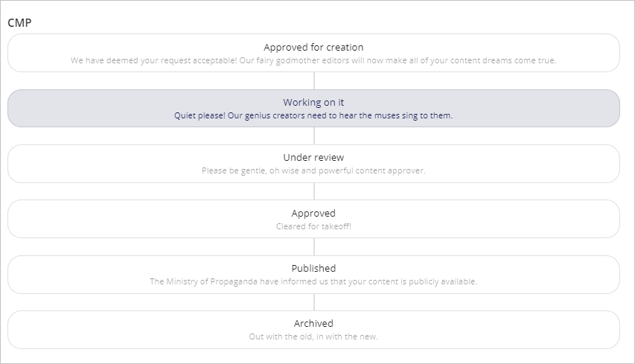The height and width of the screenshot is (364, 635).
Task: Click 'Out with the old' description text
Action: [313, 336]
